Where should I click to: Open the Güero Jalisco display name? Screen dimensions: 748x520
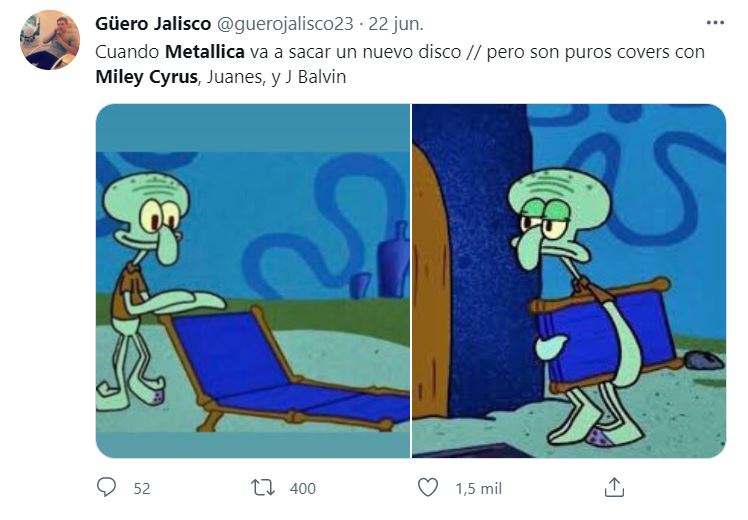(153, 23)
